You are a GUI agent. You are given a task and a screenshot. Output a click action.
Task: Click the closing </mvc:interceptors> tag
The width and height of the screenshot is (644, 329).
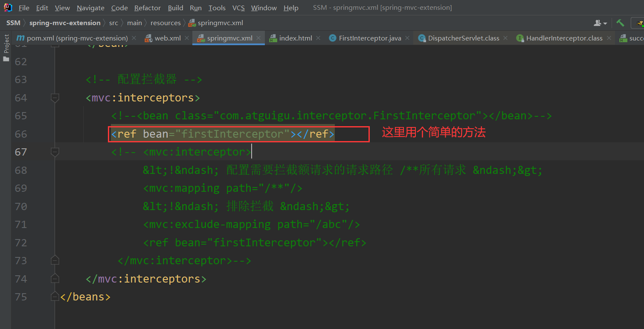tap(146, 279)
